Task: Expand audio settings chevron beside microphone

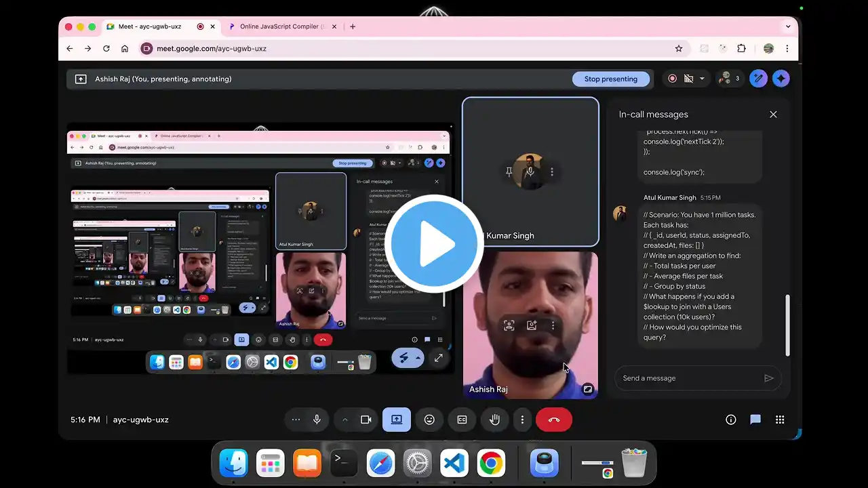Action: (344, 420)
